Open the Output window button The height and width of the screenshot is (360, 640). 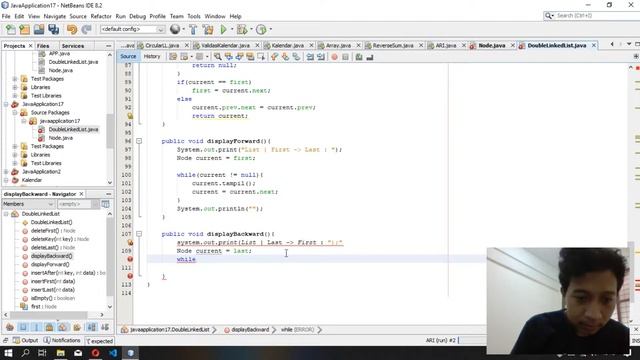click(x=25, y=340)
